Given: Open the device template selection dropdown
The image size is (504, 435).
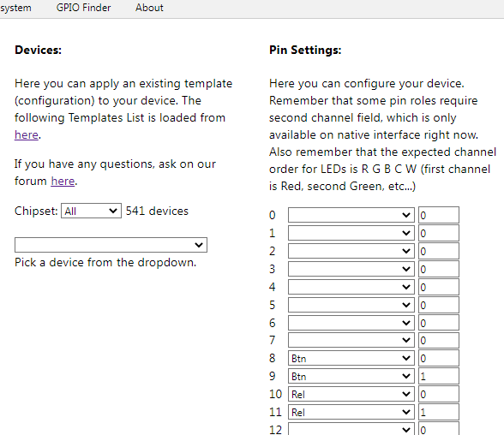Looking at the screenshot, I should click(x=111, y=245).
